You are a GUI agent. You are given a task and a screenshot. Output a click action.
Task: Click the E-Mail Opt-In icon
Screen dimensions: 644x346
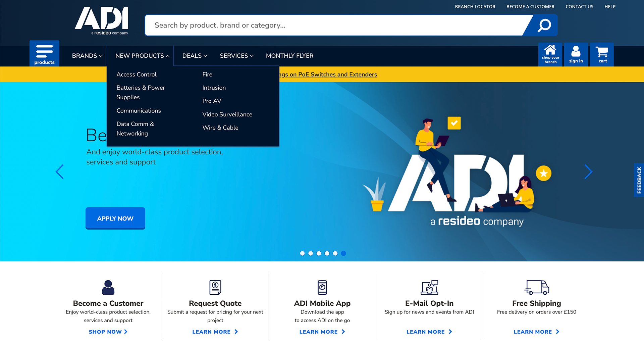429,288
